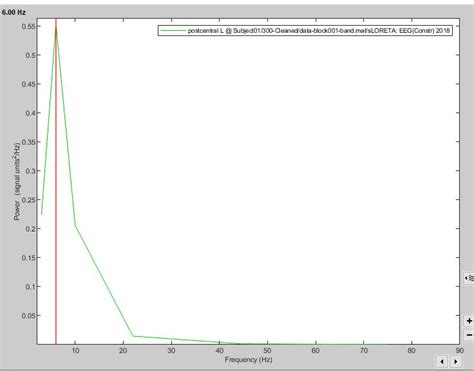This screenshot has height=371, width=474.
Task: Select the postcentral L legend entry text
Action: (x=319, y=31)
